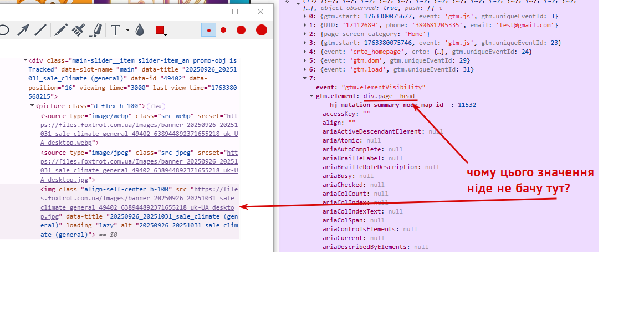This screenshot has width=644, height=320.
Task: Choose the smallest line thickness dot
Action: (208, 30)
